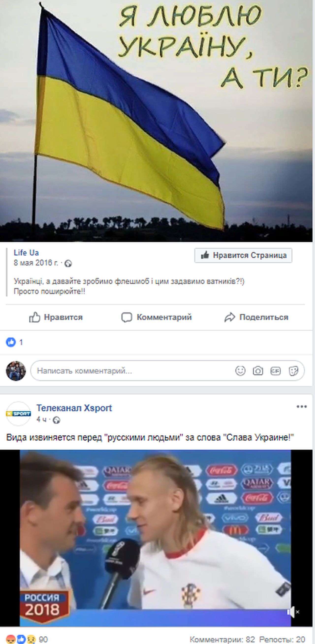Open the Репосты: 20 shares link

pyautogui.click(x=282, y=640)
